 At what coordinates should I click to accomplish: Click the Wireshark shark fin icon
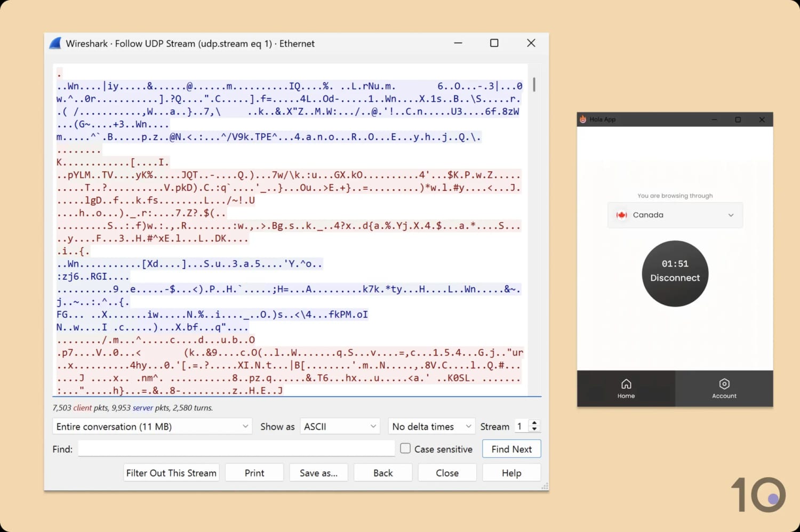(x=55, y=43)
